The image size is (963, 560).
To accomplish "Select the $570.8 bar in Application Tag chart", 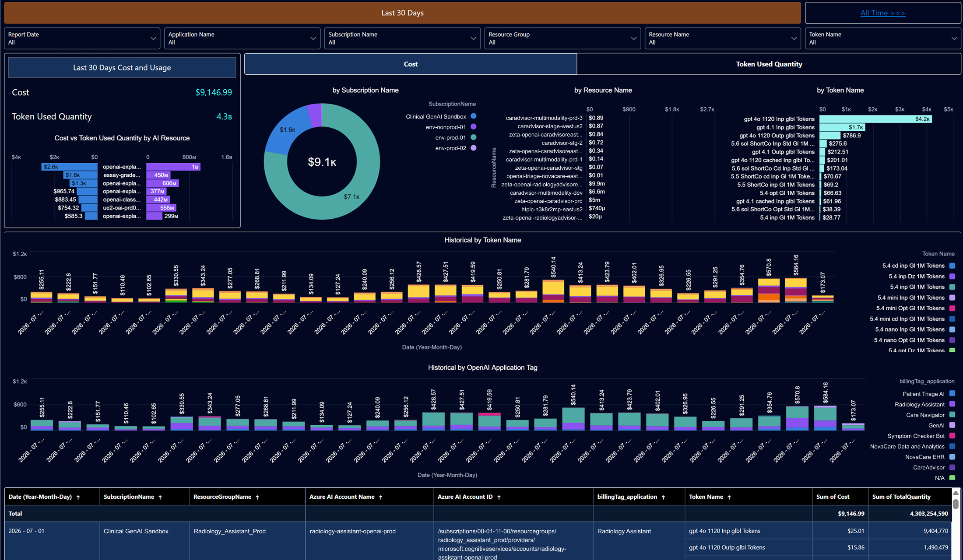I will [x=797, y=418].
